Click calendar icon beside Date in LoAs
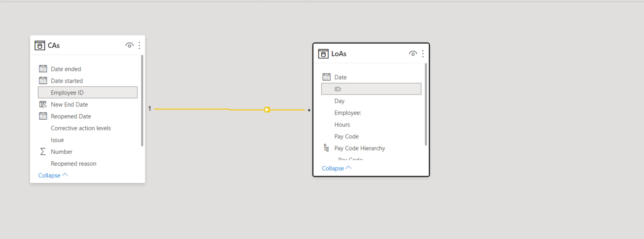The height and width of the screenshot is (239, 644). 326,77
